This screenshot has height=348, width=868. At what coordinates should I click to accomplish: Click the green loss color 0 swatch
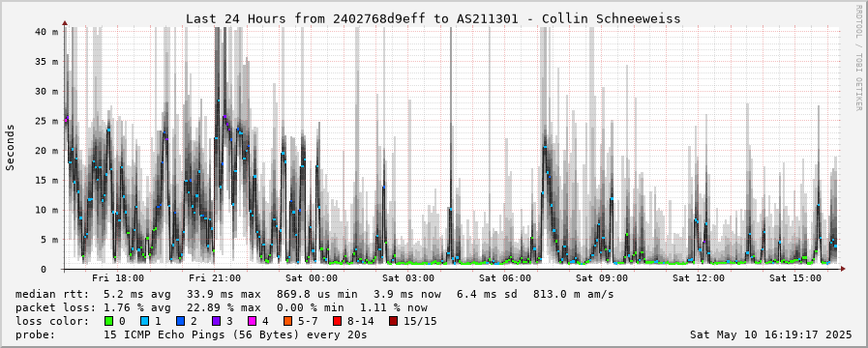[x=108, y=321]
